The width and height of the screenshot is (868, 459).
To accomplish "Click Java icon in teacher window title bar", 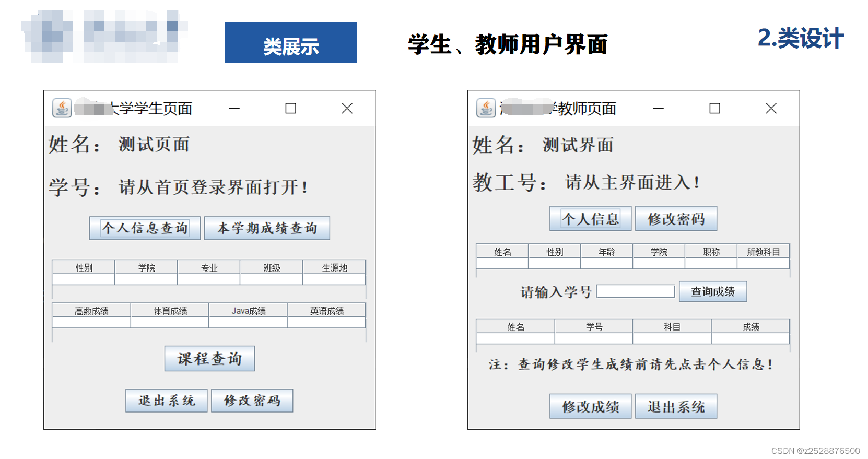I will 486,108.
